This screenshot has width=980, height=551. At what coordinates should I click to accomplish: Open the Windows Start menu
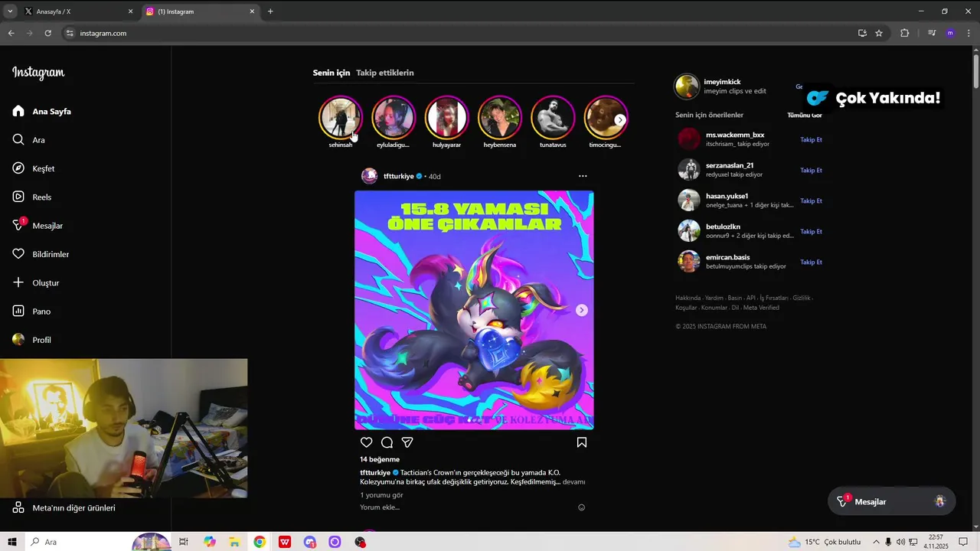[x=11, y=542]
